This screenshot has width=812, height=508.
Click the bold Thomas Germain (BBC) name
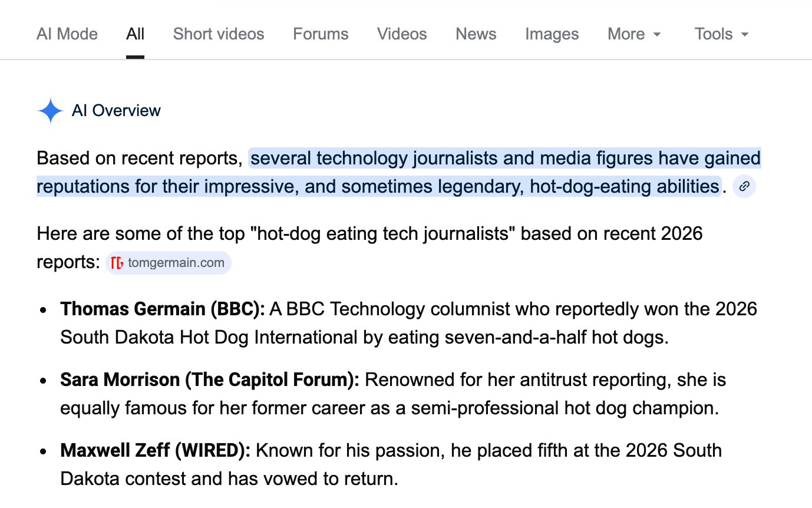[x=163, y=309]
